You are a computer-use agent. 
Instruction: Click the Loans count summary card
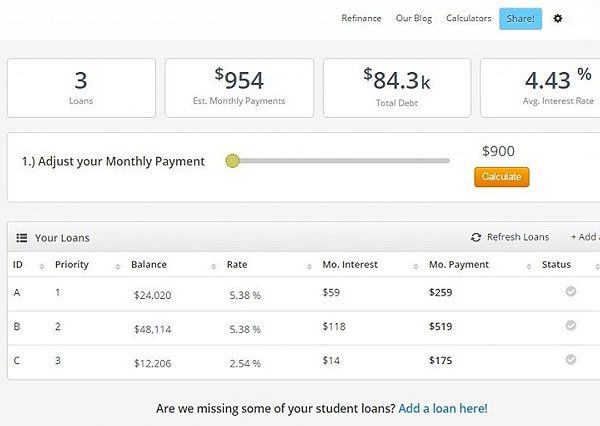pyautogui.click(x=82, y=88)
